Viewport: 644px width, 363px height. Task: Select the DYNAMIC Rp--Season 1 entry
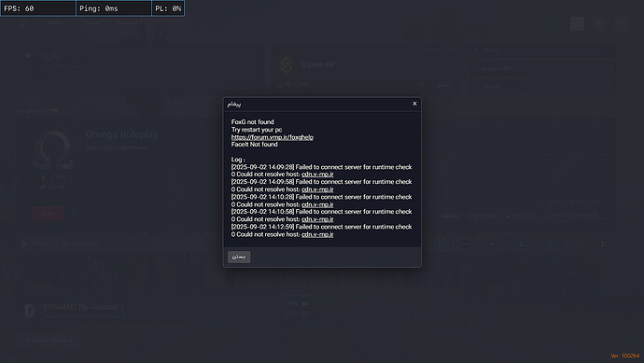[83, 307]
